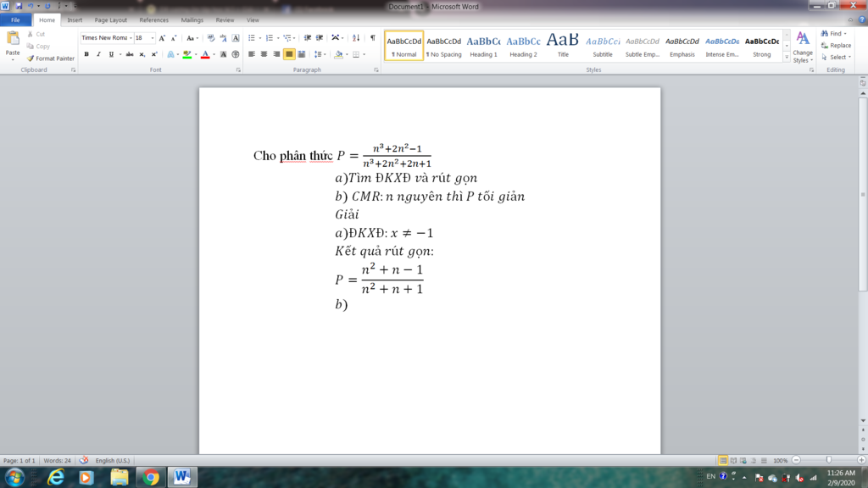This screenshot has width=868, height=488.
Task: Open File Explorer folder on taskbar
Action: pos(119,477)
